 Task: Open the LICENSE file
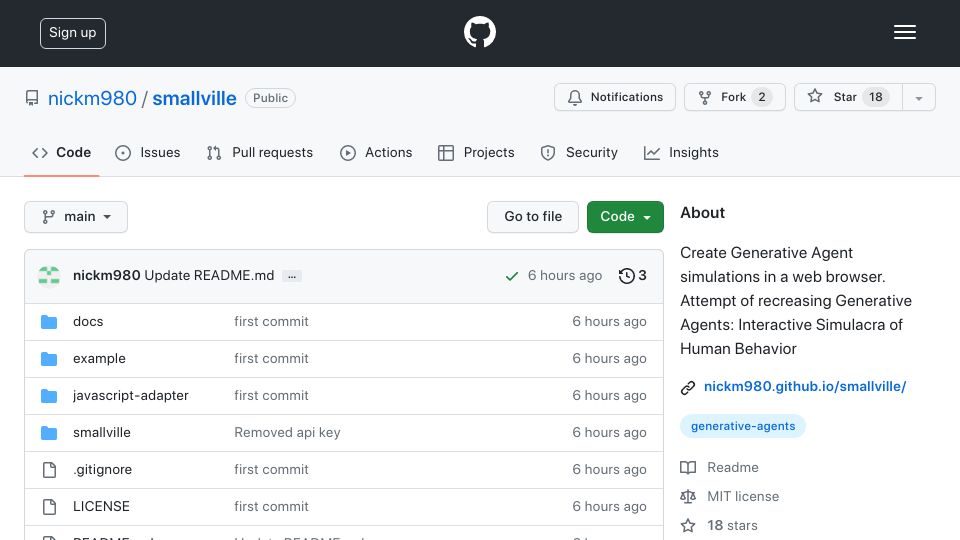[101, 506]
